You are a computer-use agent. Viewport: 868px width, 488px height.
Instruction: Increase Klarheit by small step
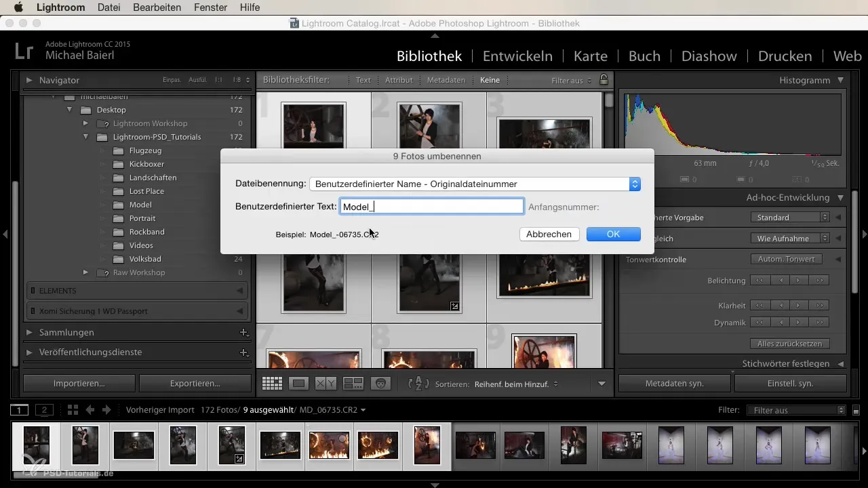(800, 305)
